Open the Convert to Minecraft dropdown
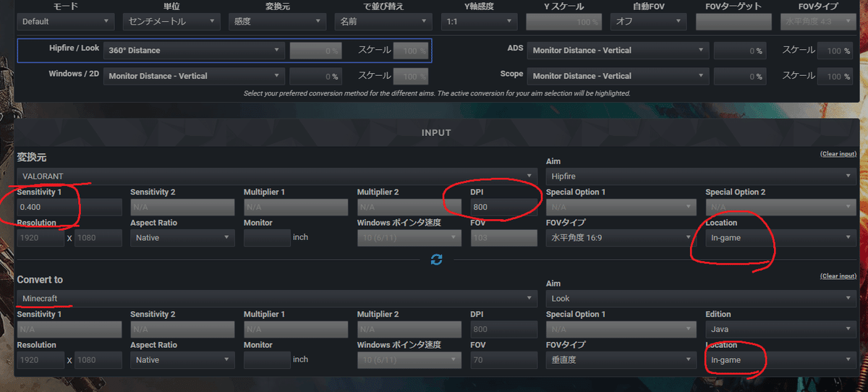Image resolution: width=868 pixels, height=392 pixels. (278, 298)
